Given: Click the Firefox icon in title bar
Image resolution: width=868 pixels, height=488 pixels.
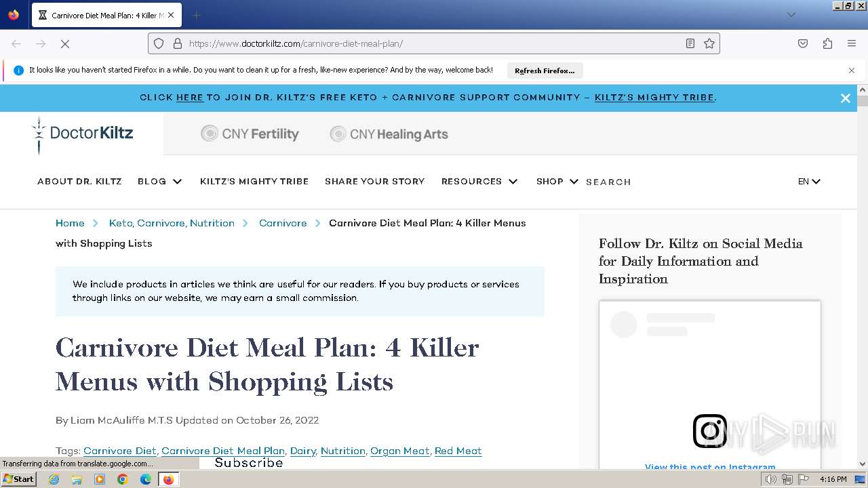Looking at the screenshot, I should pos(14,14).
